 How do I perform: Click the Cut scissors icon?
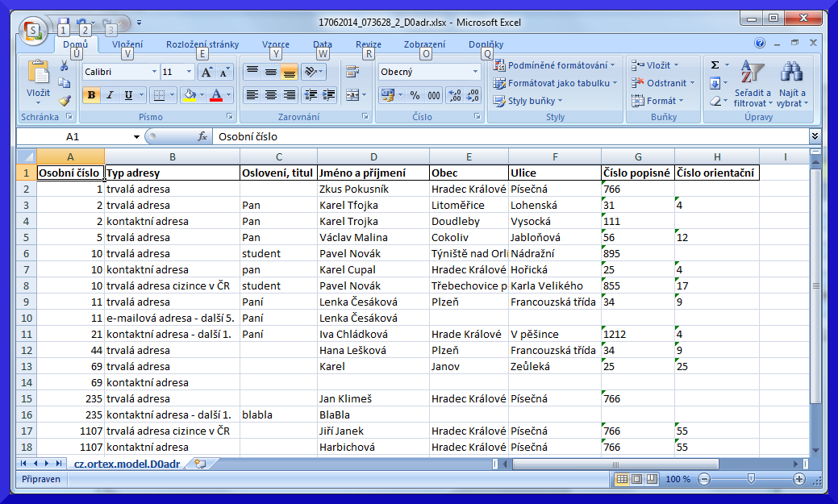(x=65, y=65)
